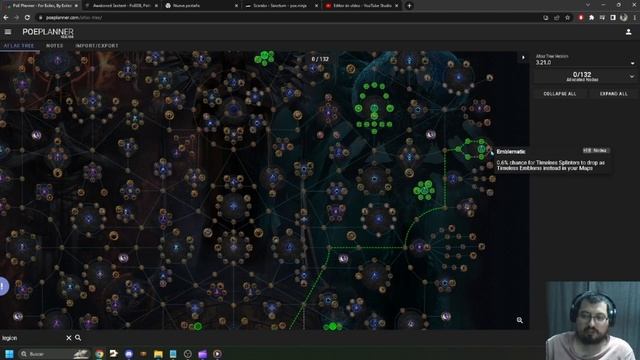Open the media player taskbar icon
This screenshot has height=360, width=640.
[217, 354]
